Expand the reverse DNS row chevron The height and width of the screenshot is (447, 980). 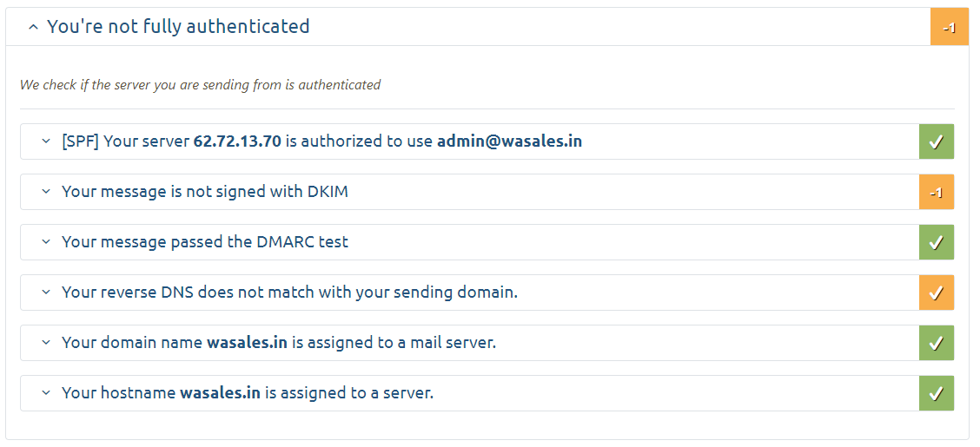tap(45, 293)
